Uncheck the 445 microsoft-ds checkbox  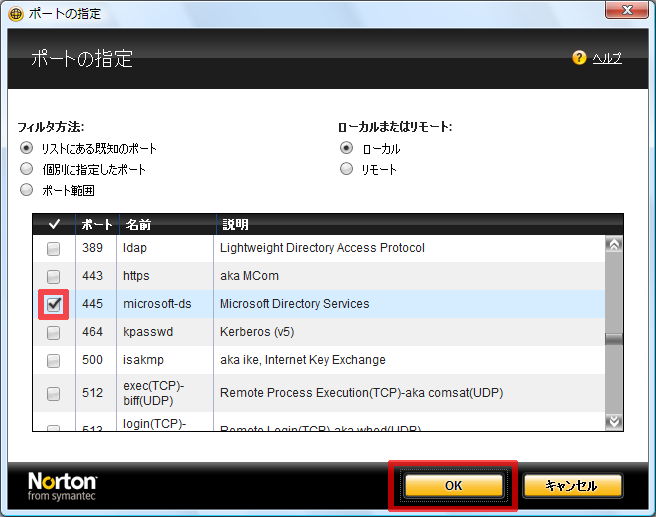click(x=54, y=304)
